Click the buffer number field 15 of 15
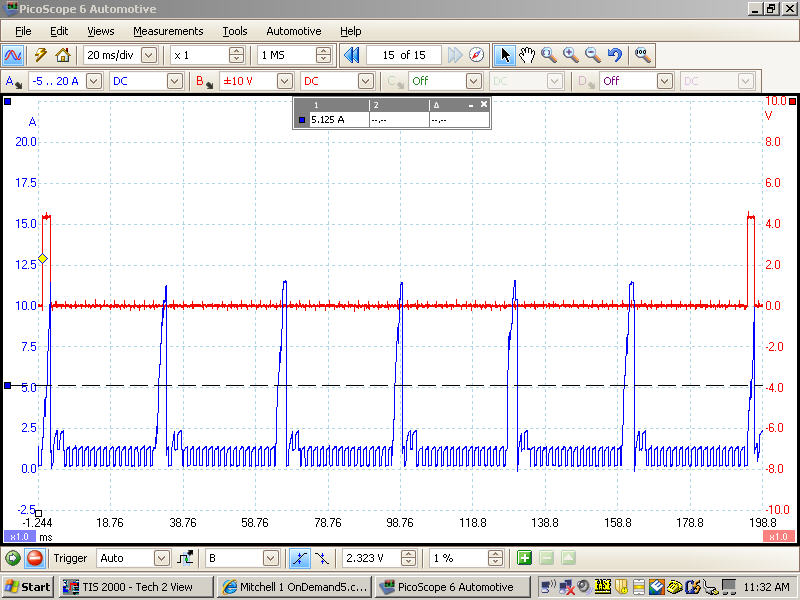Image resolution: width=800 pixels, height=600 pixels. (404, 55)
